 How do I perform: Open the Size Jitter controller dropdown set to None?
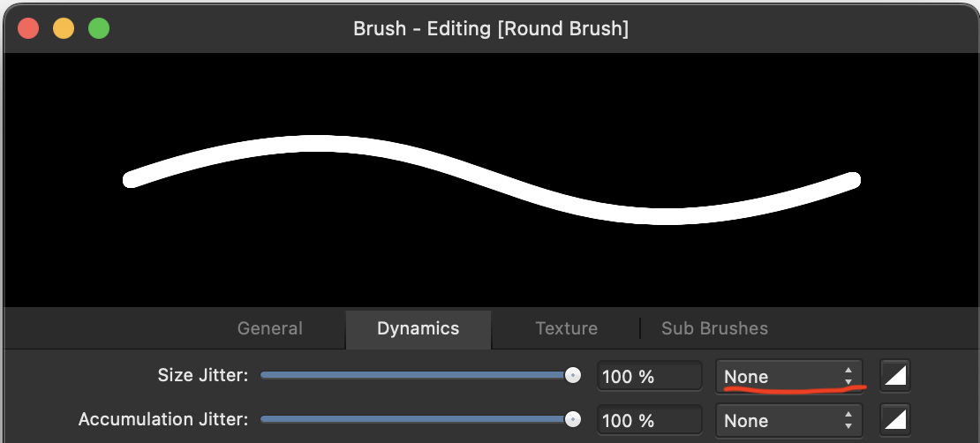[x=788, y=376]
